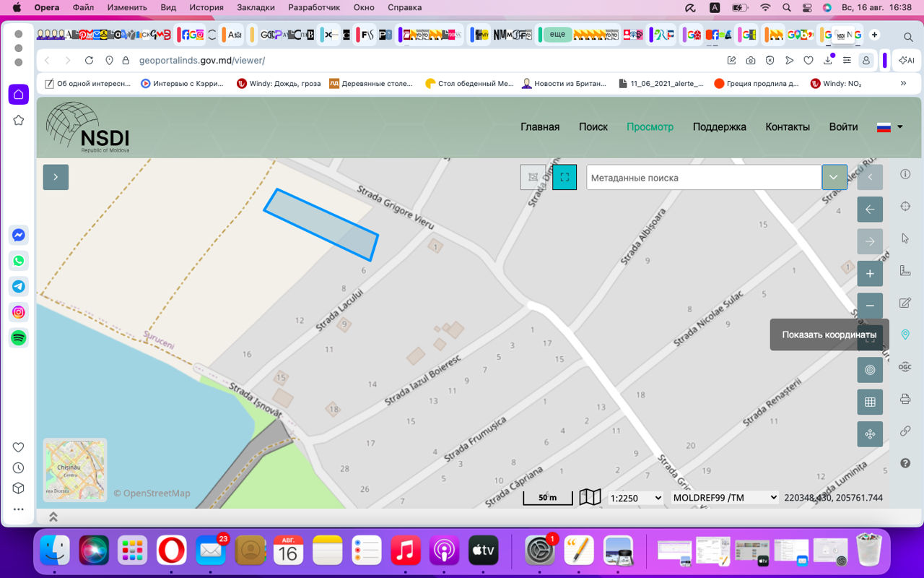Go to previous map extent arrow
924x578 pixels.
point(870,210)
